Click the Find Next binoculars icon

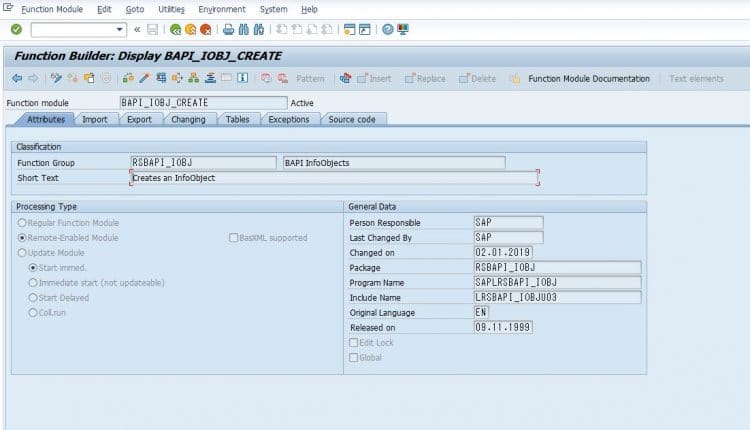click(x=259, y=30)
